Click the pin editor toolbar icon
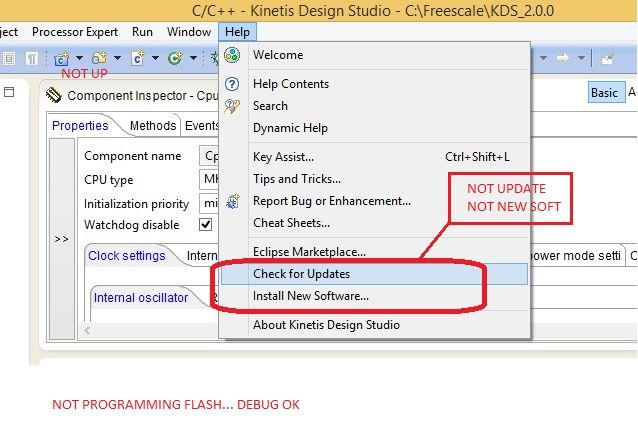This screenshot has width=638, height=444. click(607, 59)
